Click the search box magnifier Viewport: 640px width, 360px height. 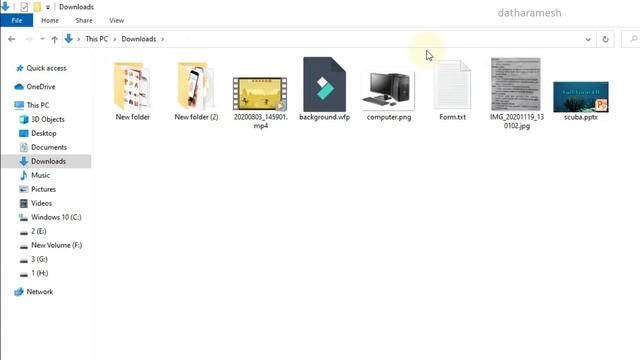pos(633,39)
